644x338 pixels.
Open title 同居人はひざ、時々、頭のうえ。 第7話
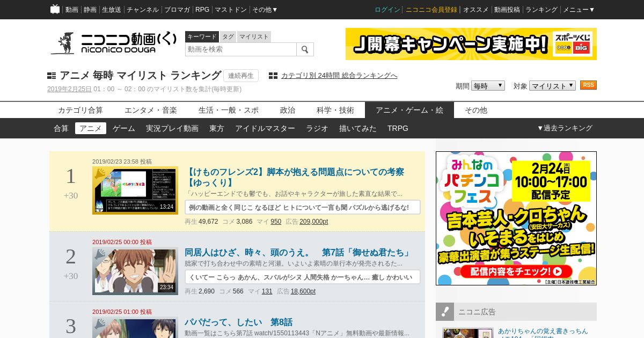pyautogui.click(x=297, y=252)
